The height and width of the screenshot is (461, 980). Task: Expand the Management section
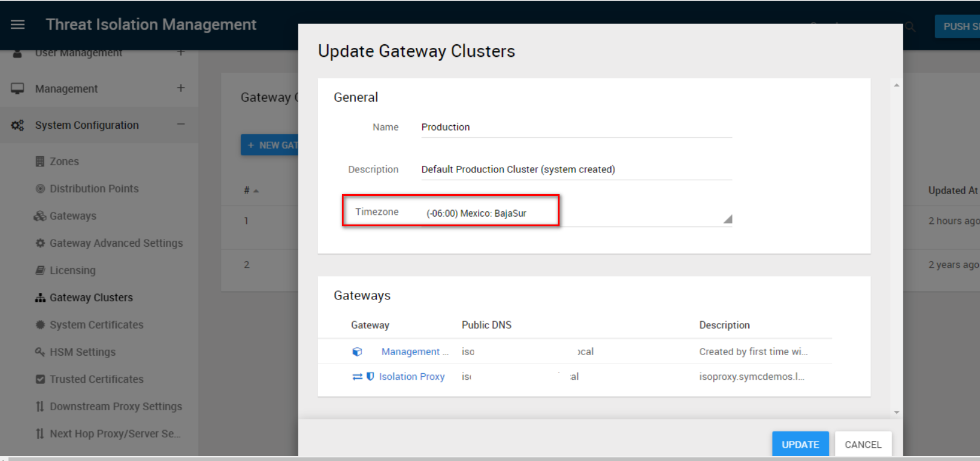181,88
